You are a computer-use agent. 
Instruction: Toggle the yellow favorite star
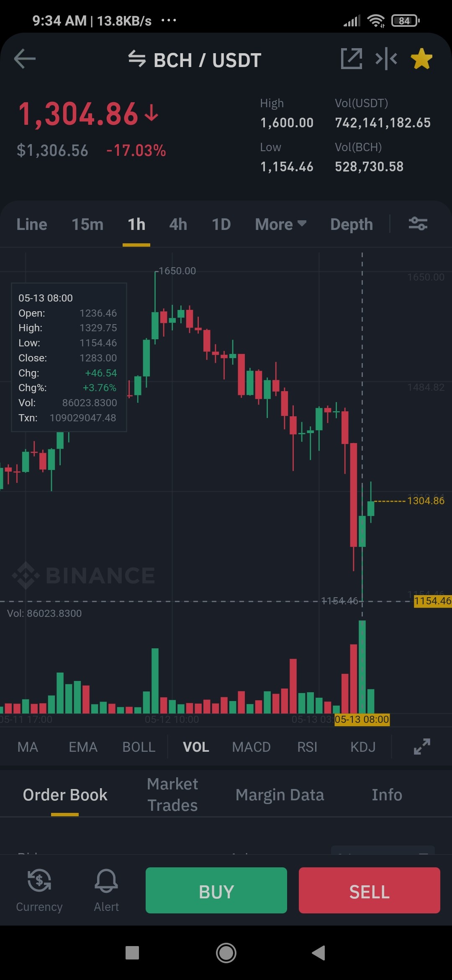tap(421, 59)
